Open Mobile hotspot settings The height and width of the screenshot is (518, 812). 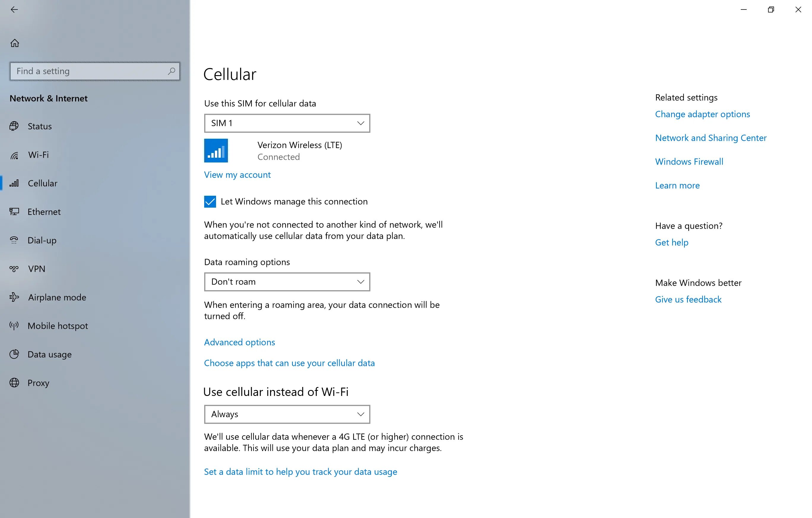click(x=94, y=326)
